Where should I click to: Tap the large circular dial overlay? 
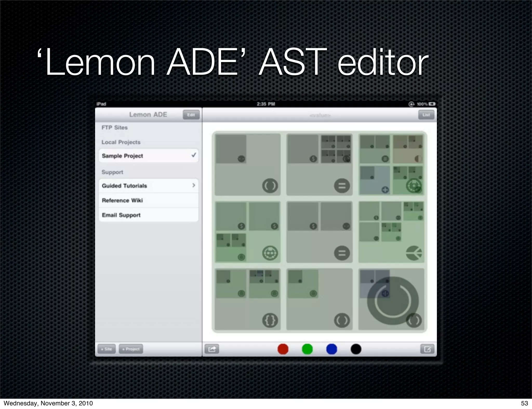pyautogui.click(x=393, y=301)
